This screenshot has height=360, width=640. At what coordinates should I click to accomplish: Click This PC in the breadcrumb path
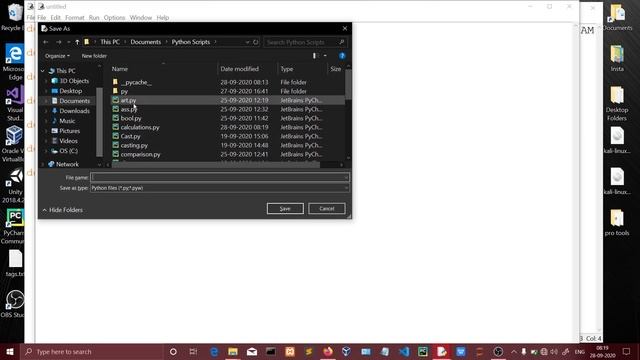[110, 42]
